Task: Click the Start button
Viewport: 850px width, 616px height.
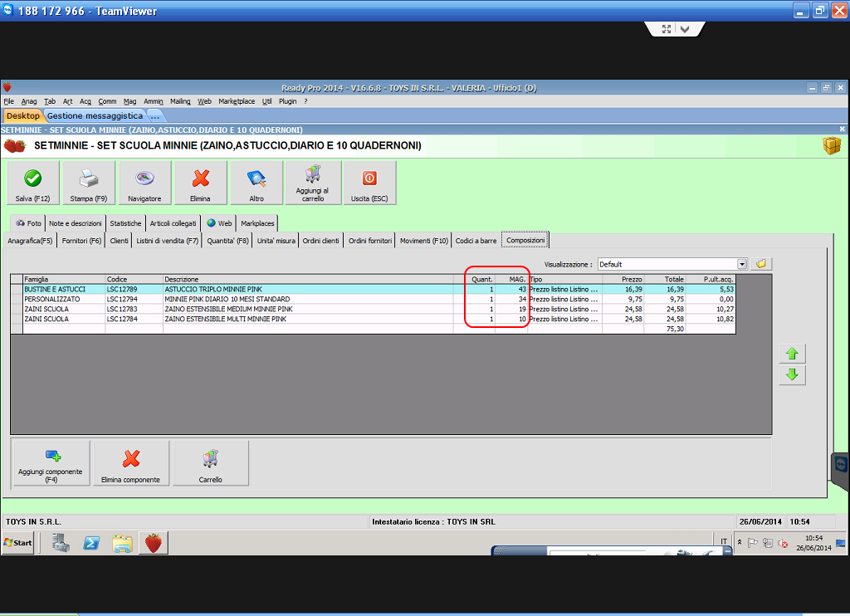Action: [x=18, y=543]
